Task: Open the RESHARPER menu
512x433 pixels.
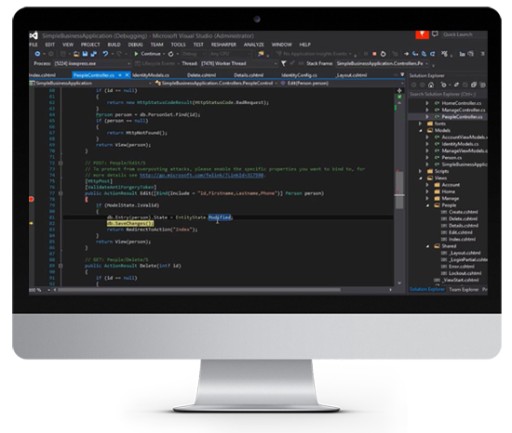Action: (223, 44)
